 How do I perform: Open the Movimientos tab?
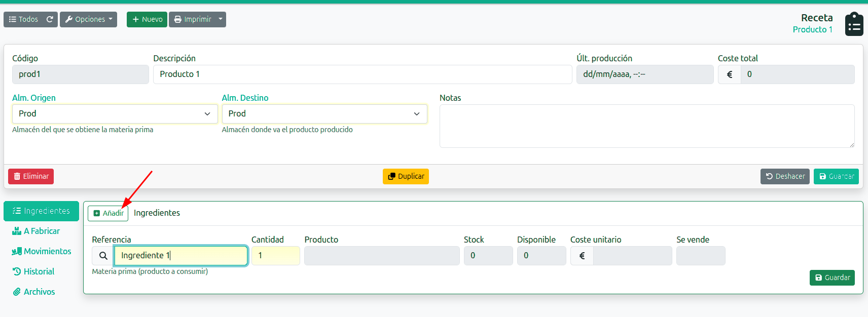point(41,252)
